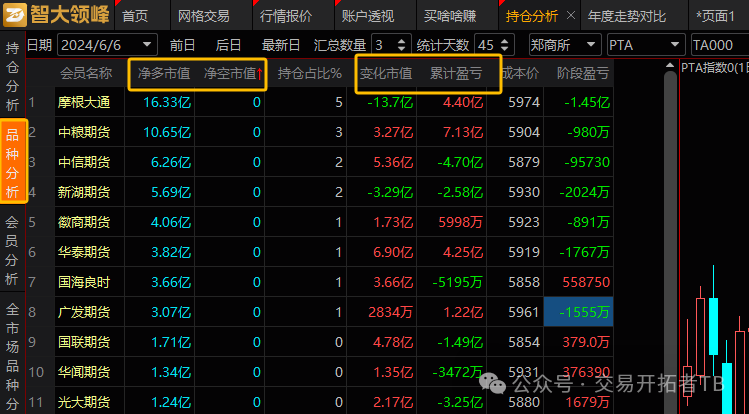Image resolution: width=749 pixels, height=414 pixels.
Task: Click the 558750 stage profit cell
Action: (x=586, y=282)
